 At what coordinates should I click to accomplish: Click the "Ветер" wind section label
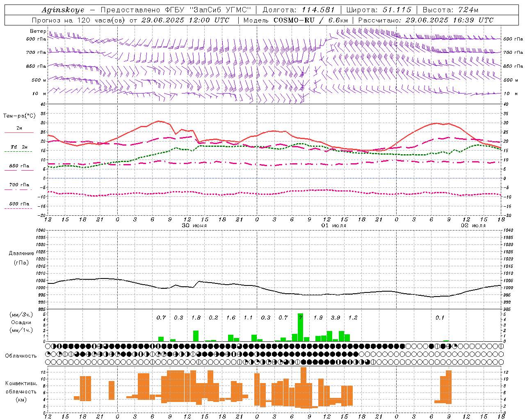pyautogui.click(x=38, y=31)
